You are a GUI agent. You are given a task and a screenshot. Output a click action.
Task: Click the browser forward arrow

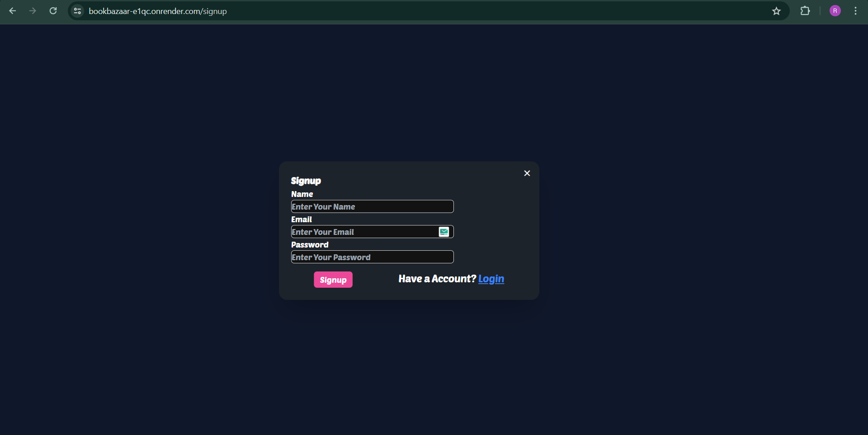tap(33, 11)
